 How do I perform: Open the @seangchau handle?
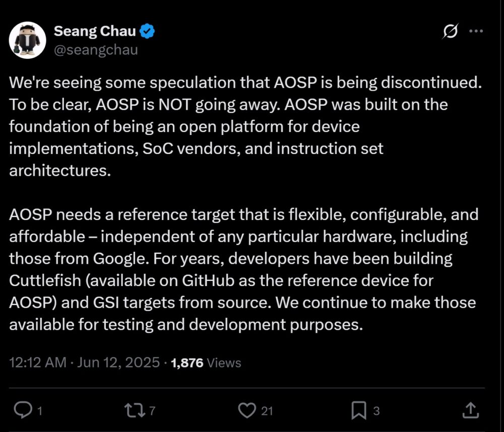coord(96,49)
